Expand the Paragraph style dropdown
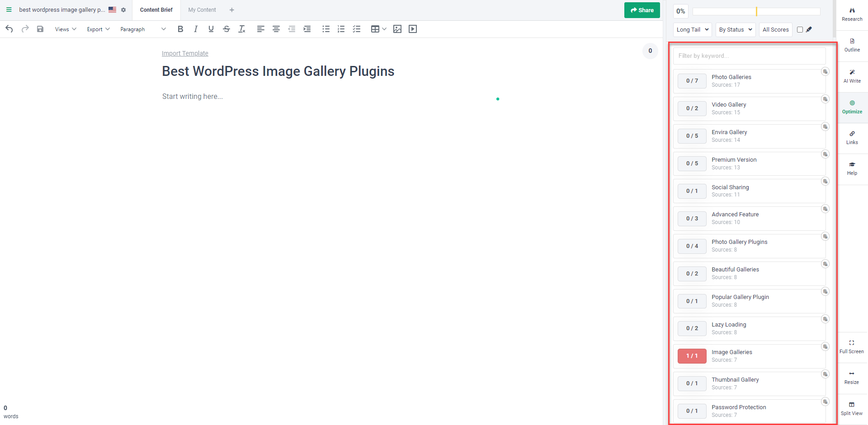 click(143, 29)
